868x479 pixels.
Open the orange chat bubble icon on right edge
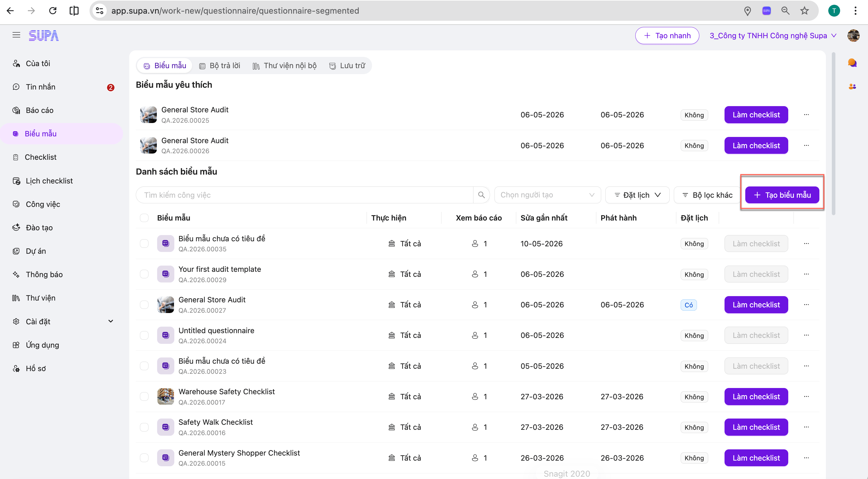coord(852,63)
